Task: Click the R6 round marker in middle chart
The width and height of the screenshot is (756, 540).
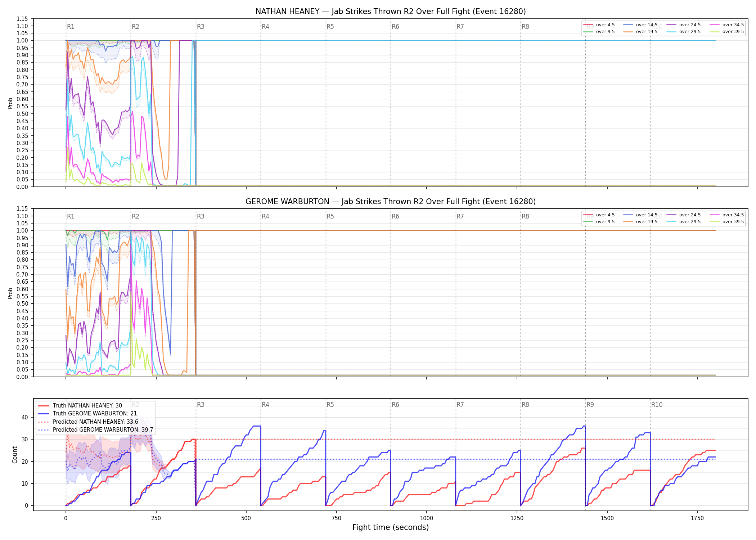Action: 395,216
